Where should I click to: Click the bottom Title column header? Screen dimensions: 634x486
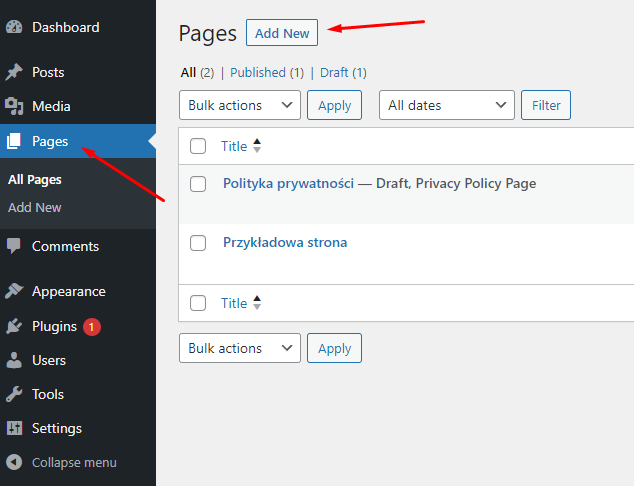tap(234, 303)
